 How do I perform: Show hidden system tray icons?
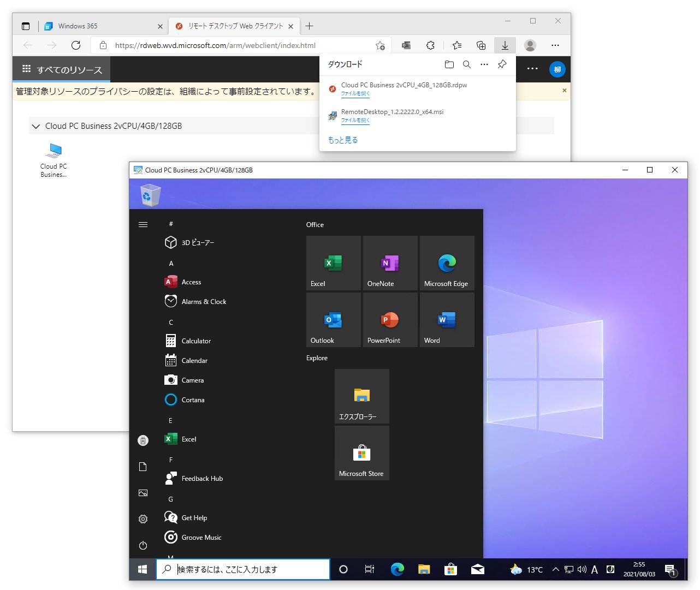pyautogui.click(x=555, y=569)
